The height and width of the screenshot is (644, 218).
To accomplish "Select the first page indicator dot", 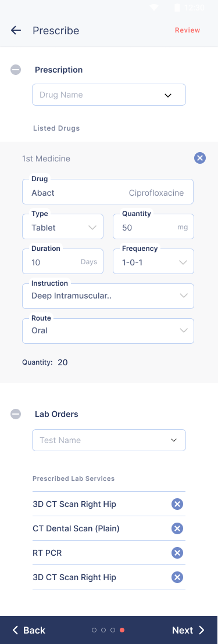I will point(94,630).
